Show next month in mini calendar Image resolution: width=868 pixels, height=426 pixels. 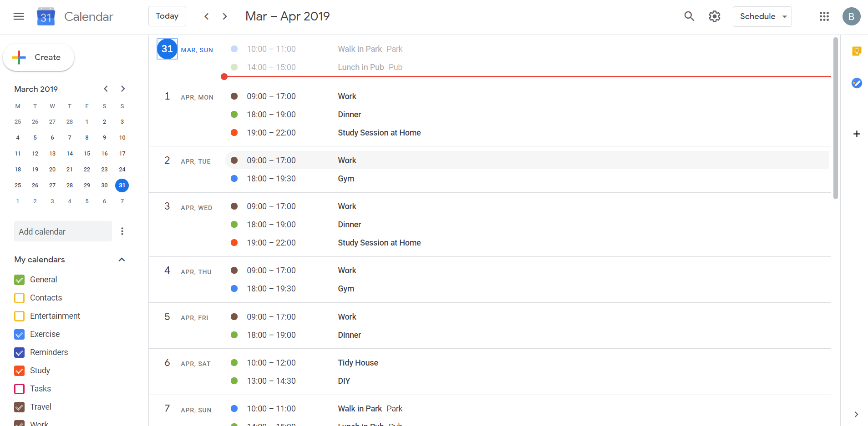coord(123,89)
